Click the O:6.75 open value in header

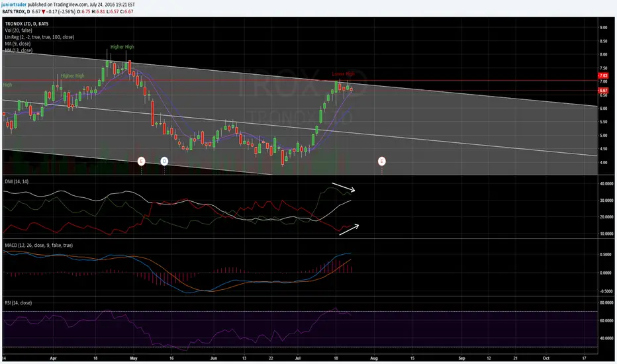pyautogui.click(x=83, y=12)
